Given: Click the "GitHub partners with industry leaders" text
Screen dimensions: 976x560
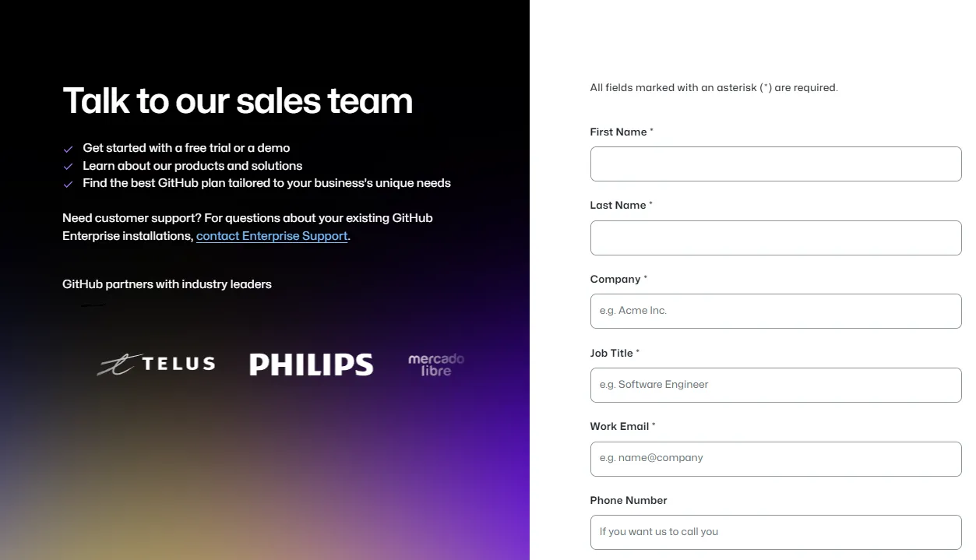Looking at the screenshot, I should (167, 284).
